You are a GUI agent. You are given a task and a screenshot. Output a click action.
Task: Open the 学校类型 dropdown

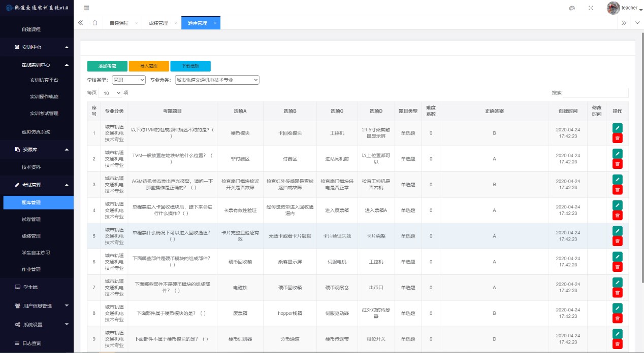click(x=128, y=80)
